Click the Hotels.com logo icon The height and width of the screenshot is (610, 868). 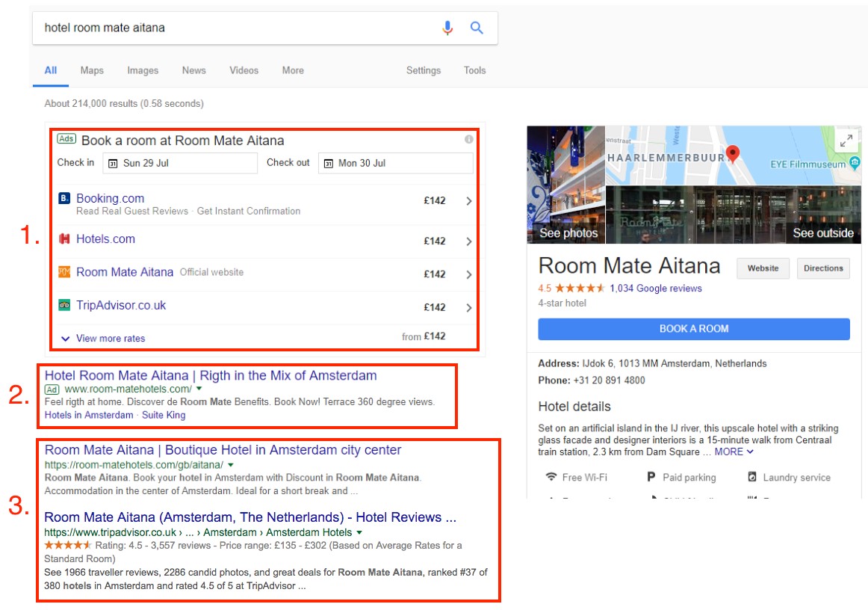pyautogui.click(x=64, y=238)
